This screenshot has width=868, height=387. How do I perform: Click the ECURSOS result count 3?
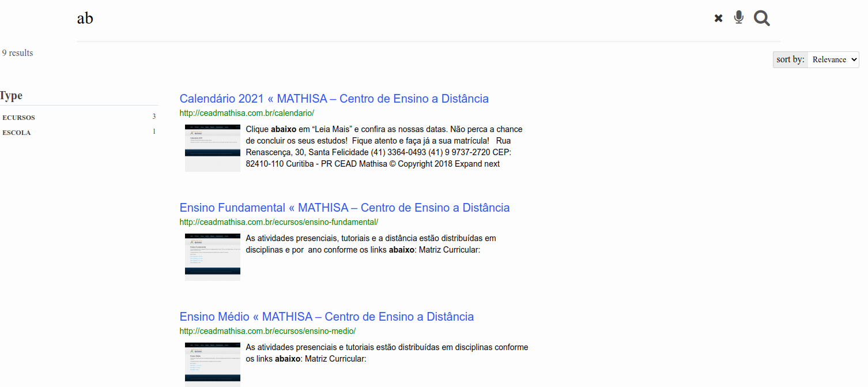point(154,117)
